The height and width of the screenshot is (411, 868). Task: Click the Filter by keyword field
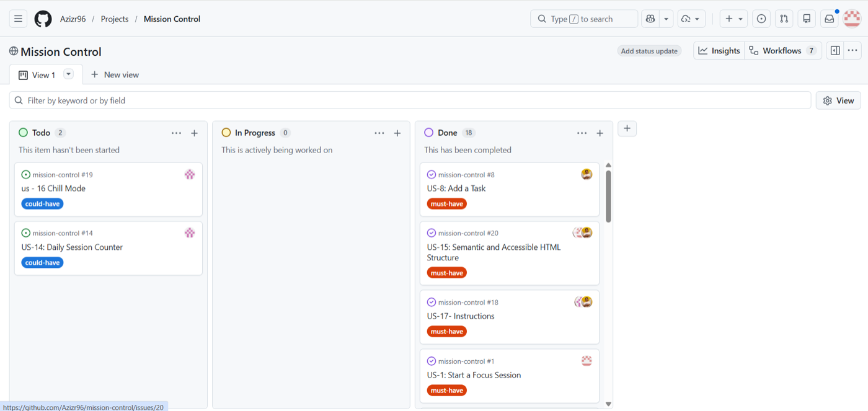[x=410, y=100]
